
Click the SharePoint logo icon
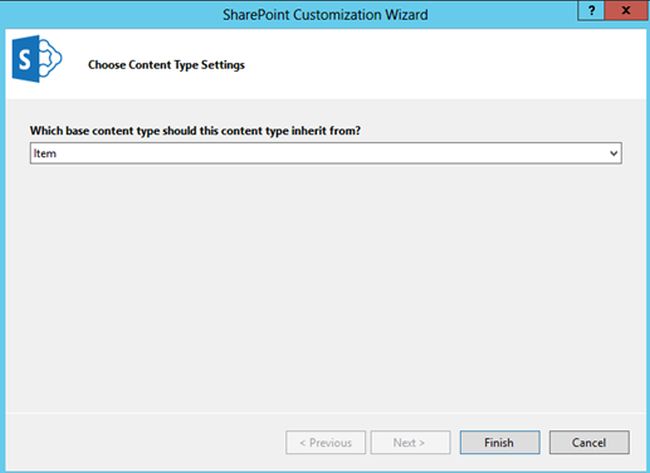pos(37,58)
